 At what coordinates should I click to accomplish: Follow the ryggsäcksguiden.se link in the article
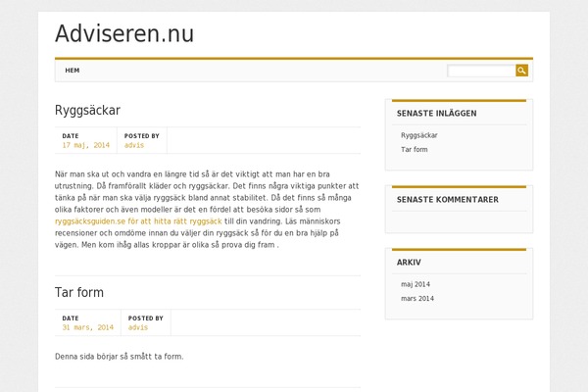point(138,221)
